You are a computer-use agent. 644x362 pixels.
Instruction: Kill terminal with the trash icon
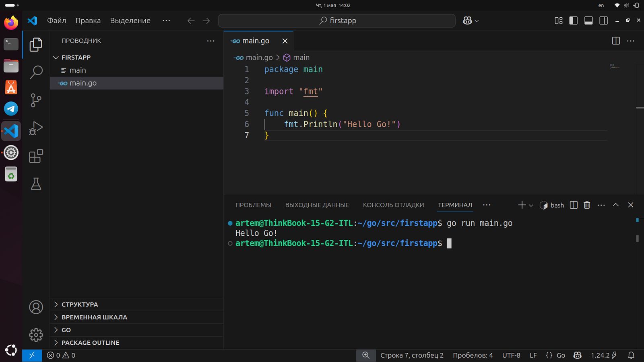(x=587, y=205)
